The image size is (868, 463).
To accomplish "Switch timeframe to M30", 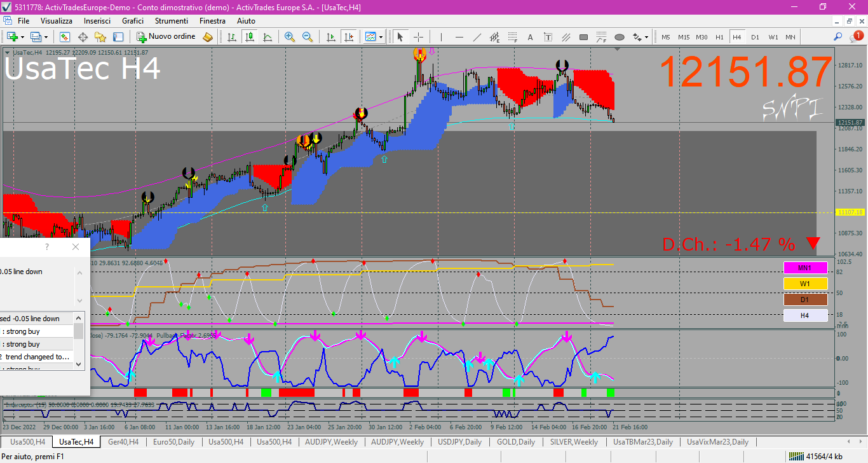I will [702, 37].
